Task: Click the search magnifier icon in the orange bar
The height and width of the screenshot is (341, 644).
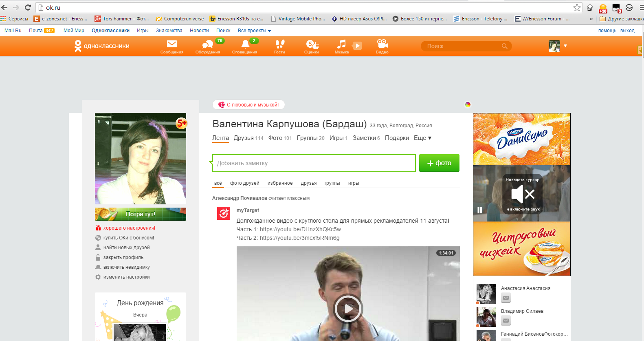Action: pyautogui.click(x=505, y=46)
